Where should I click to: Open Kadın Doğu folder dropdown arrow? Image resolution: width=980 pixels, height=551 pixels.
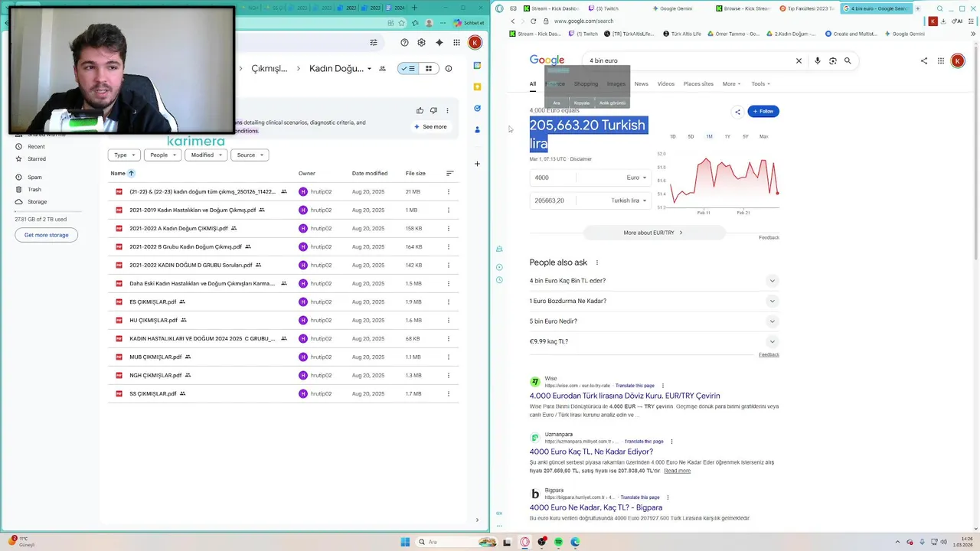pyautogui.click(x=370, y=69)
